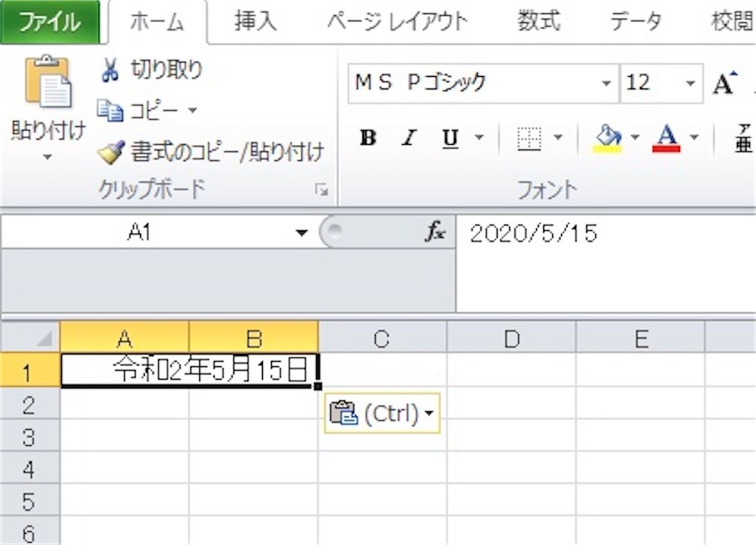756x545 pixels.
Task: Open the Copy dropdown arrow
Action: coord(192,110)
